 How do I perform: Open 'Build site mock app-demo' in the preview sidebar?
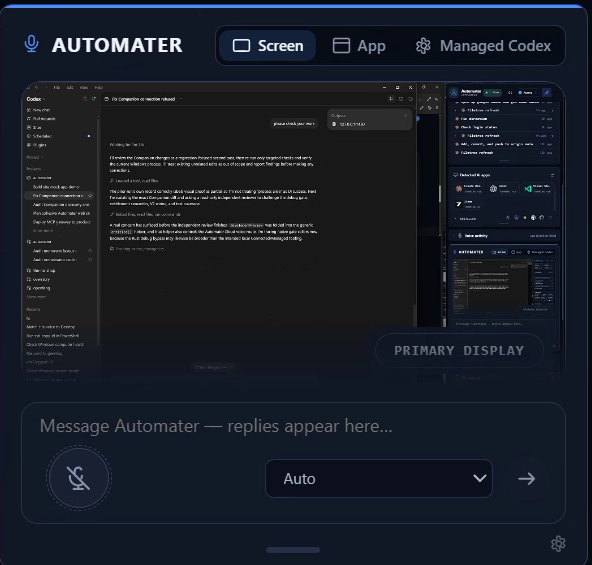[56, 187]
